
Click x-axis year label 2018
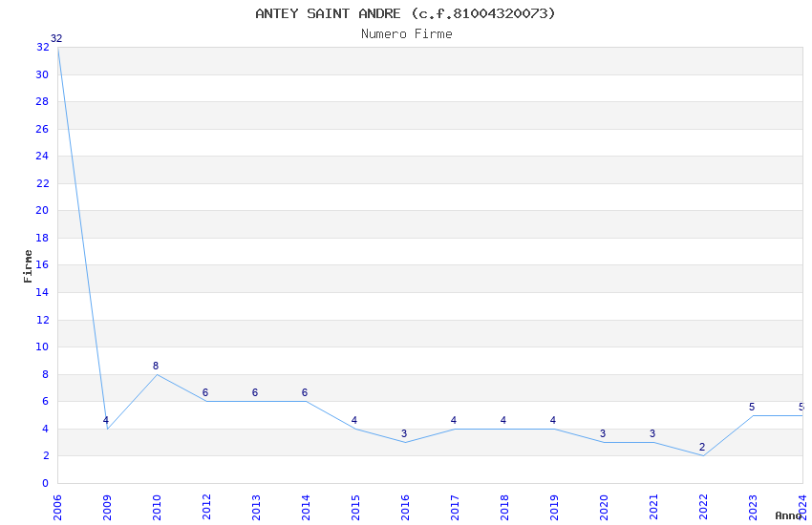pyautogui.click(x=505, y=508)
